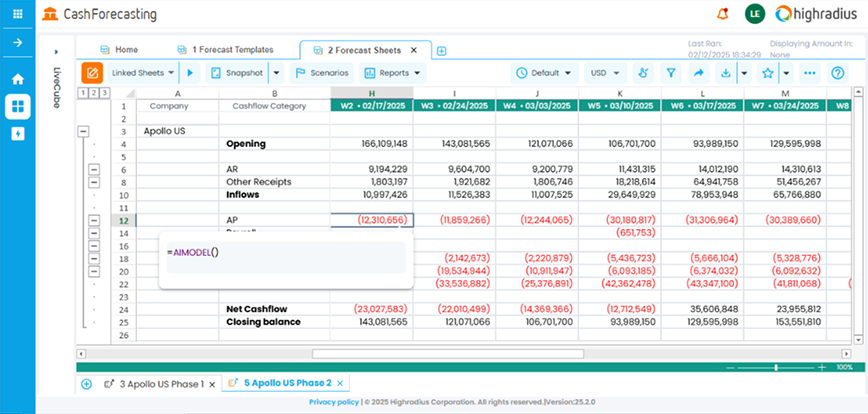Open the Reports dropdown

(x=393, y=73)
